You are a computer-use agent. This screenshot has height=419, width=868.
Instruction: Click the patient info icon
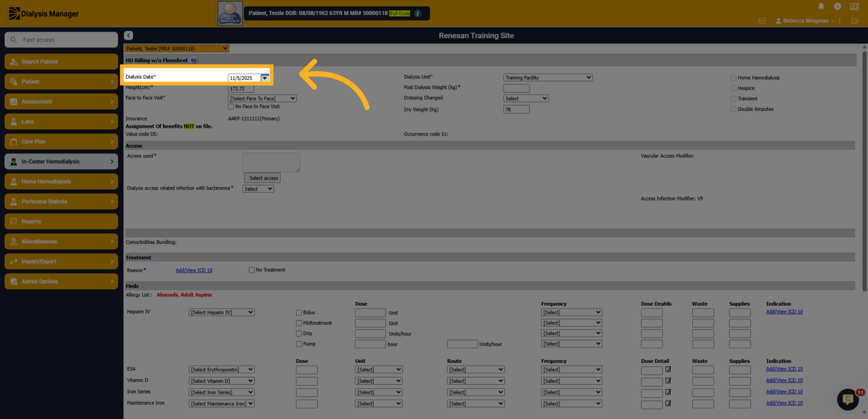click(418, 13)
